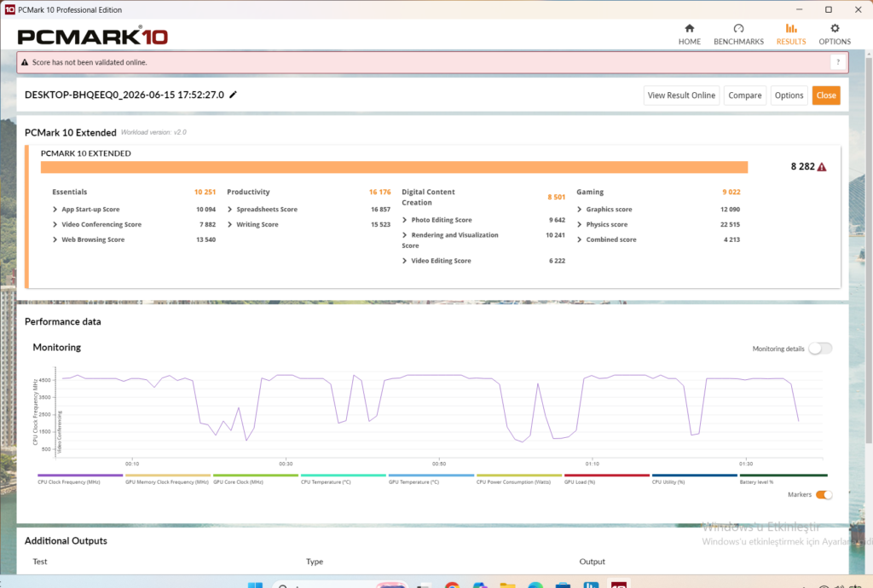Select GPU Load legend swatch
Image resolution: width=873 pixels, height=588 pixels.
click(x=607, y=475)
